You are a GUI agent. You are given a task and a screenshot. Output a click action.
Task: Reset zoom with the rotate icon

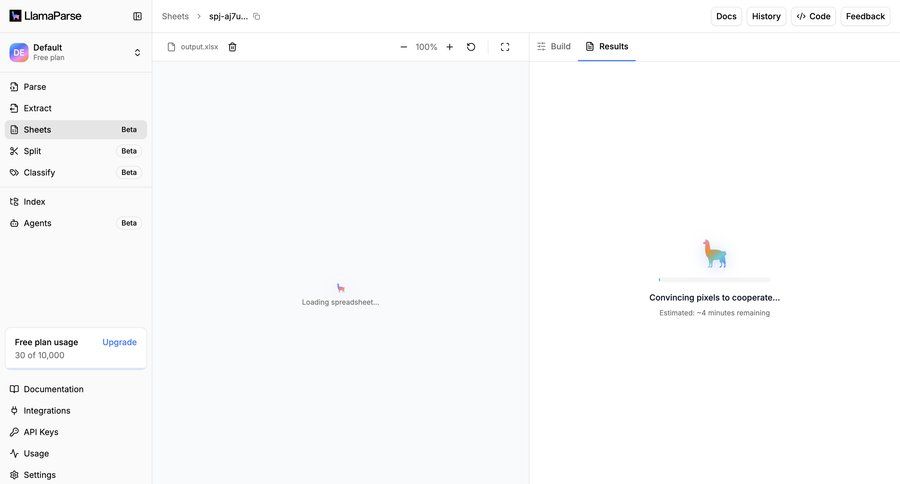[x=471, y=47]
